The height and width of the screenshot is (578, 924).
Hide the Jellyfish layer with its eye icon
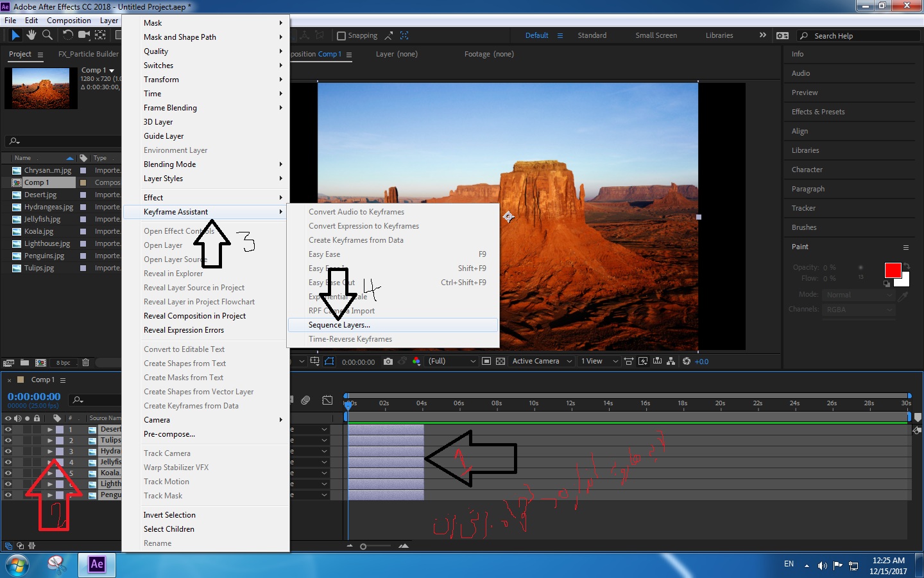8,462
